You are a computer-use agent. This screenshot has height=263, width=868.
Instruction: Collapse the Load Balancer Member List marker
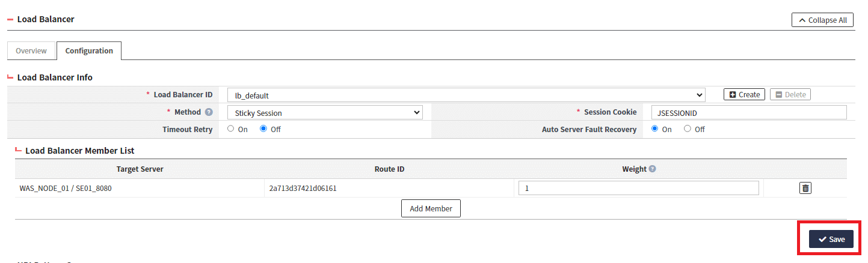[x=19, y=151]
